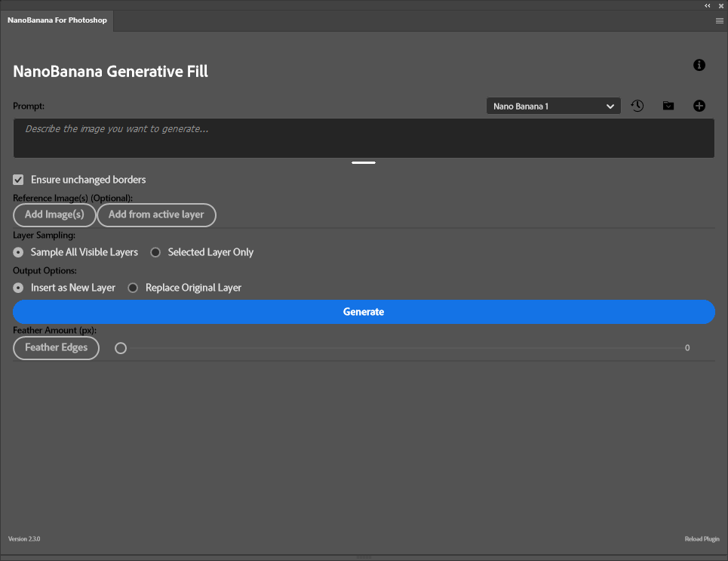Open prompt history clock icon
This screenshot has height=561, width=728.
tap(637, 106)
